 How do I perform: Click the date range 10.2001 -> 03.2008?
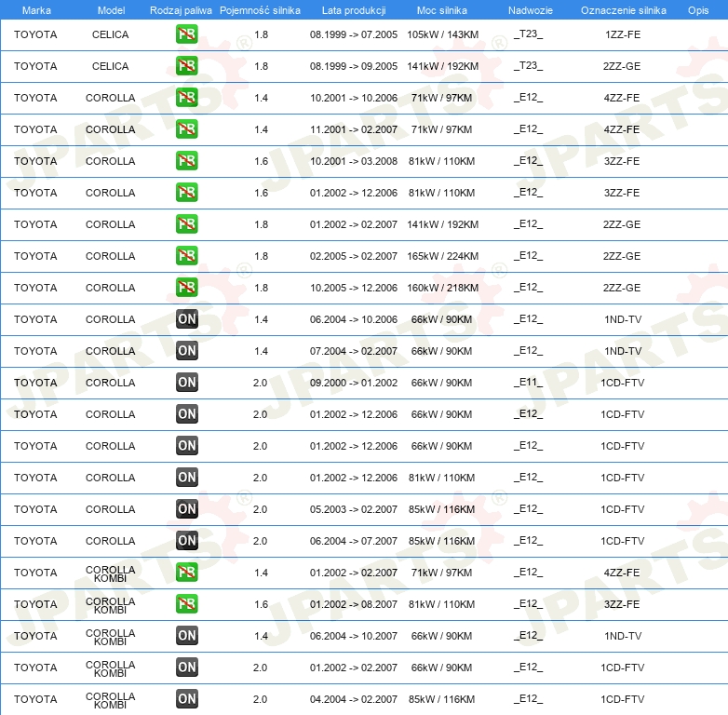(354, 161)
